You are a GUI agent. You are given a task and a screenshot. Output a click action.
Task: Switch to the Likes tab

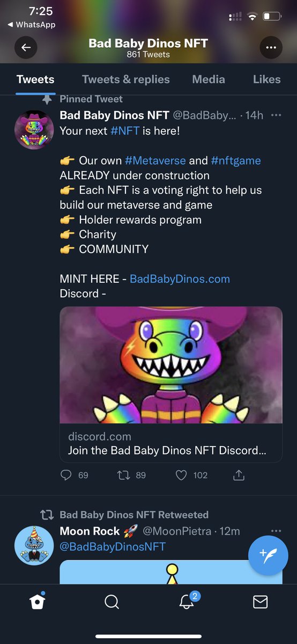coord(266,79)
